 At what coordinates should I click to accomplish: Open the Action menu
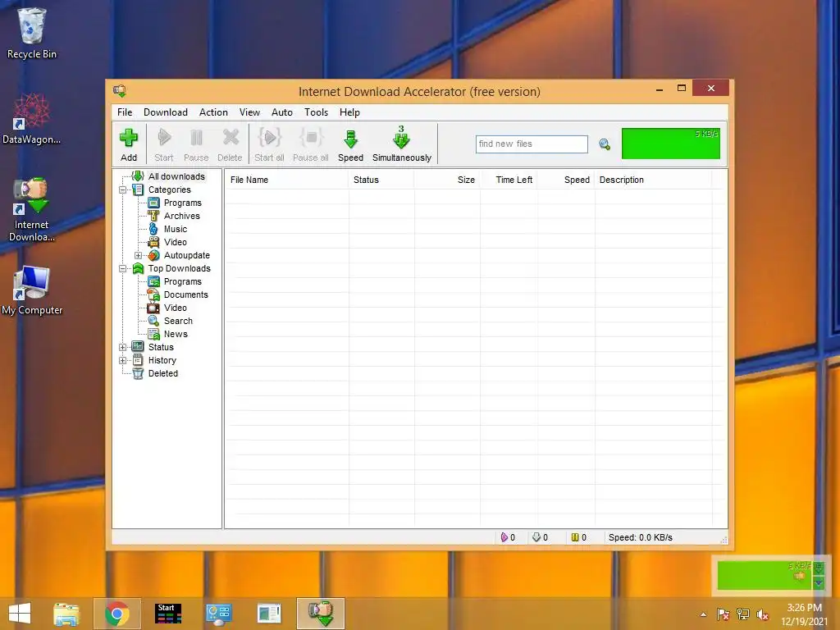click(213, 112)
